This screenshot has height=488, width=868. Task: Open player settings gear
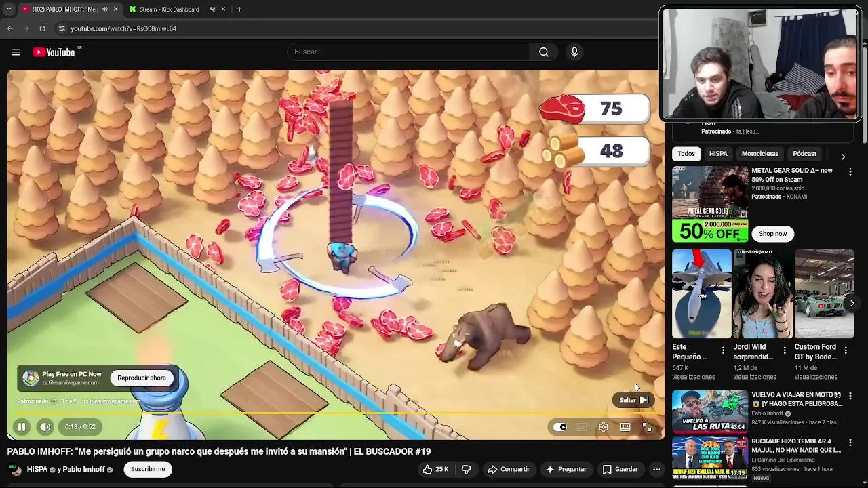603,427
